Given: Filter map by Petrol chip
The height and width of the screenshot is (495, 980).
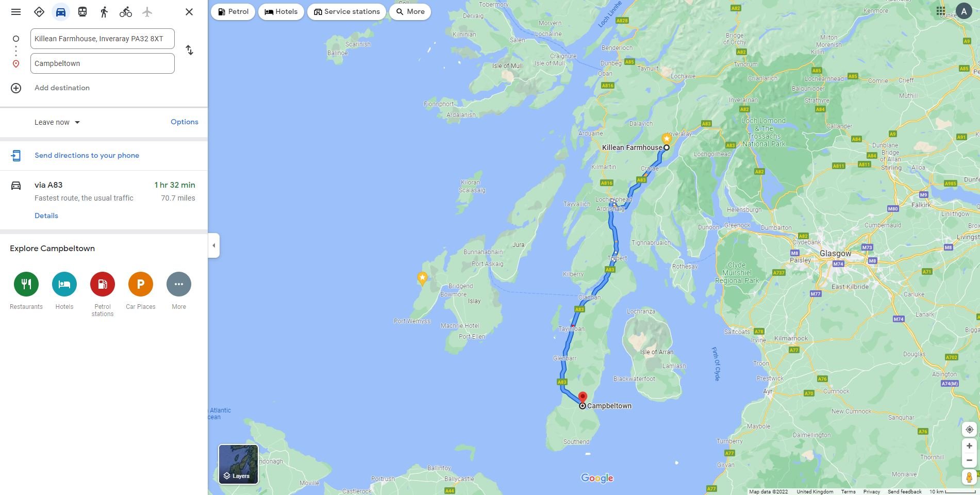Looking at the screenshot, I should (233, 12).
